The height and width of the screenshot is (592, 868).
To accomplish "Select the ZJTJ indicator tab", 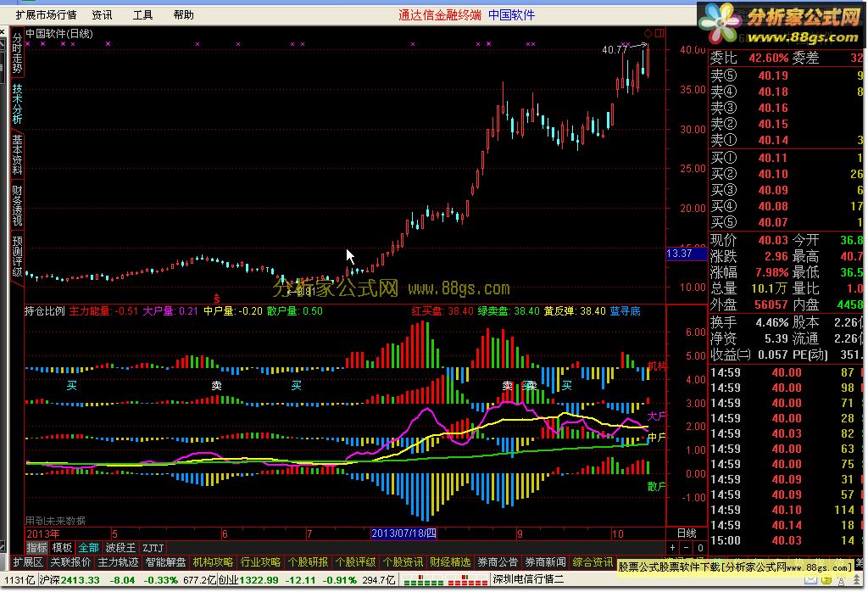I will pyautogui.click(x=153, y=548).
